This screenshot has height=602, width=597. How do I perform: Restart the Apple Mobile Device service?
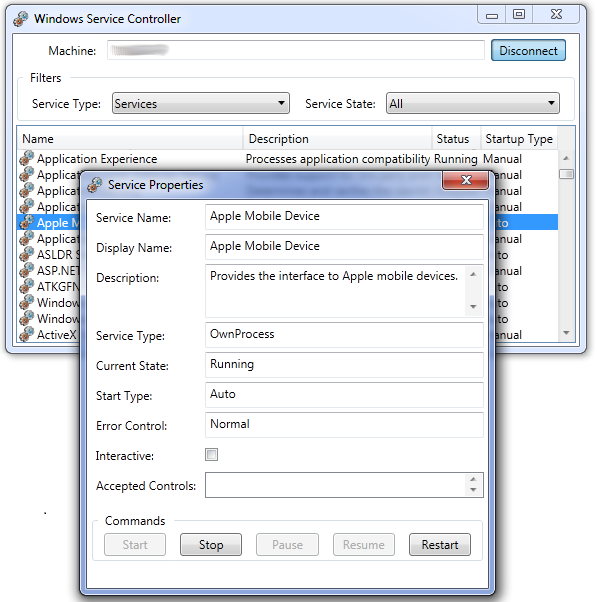(440, 544)
